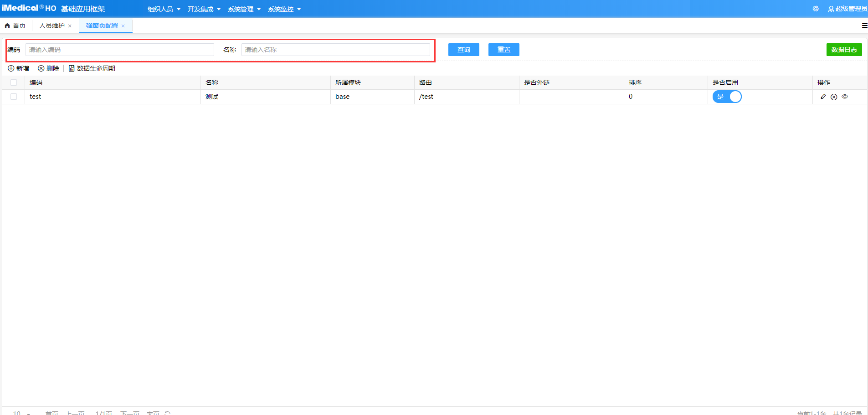The height and width of the screenshot is (415, 868).
Task: View test row details with eye icon
Action: point(845,97)
